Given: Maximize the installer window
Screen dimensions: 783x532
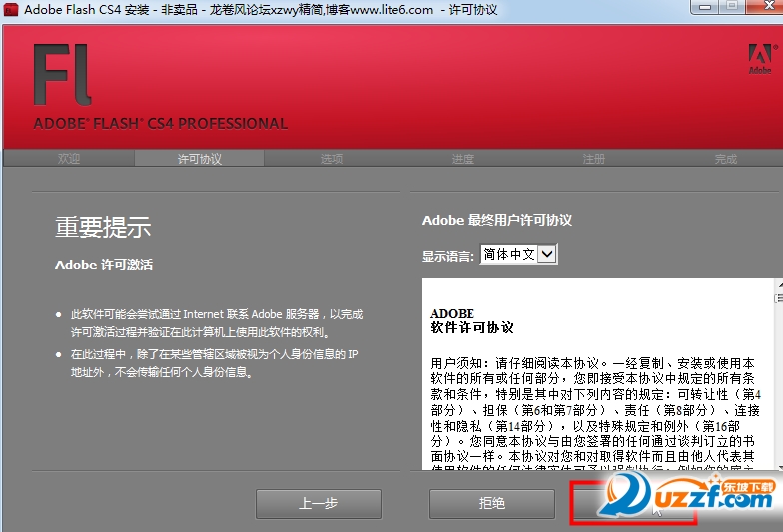Looking at the screenshot, I should coord(732,6).
